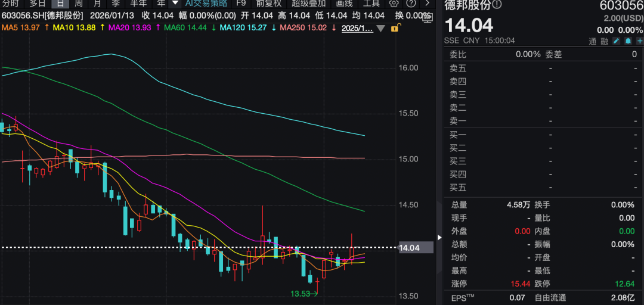Click the pencil edit note icon
This screenshot has height=305, width=644.
pyautogui.click(x=616, y=41)
